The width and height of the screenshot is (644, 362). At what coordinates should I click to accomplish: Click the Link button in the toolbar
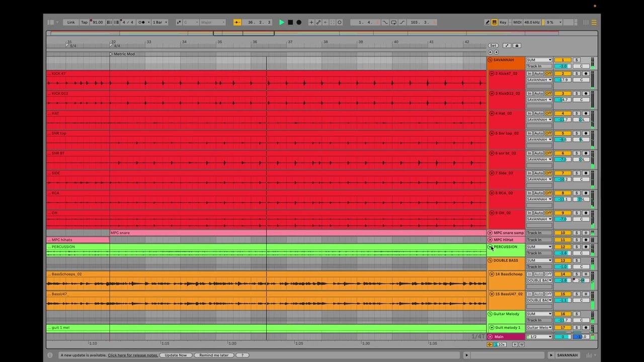71,22
